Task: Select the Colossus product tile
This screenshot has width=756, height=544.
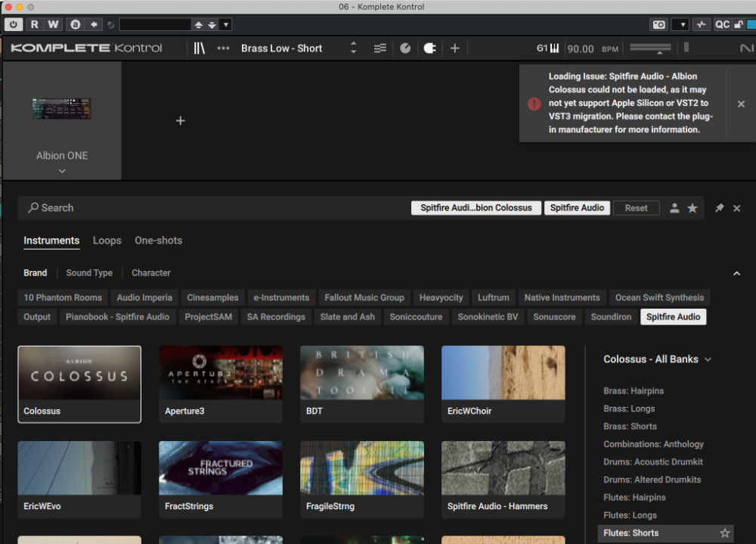Action: coord(79,384)
